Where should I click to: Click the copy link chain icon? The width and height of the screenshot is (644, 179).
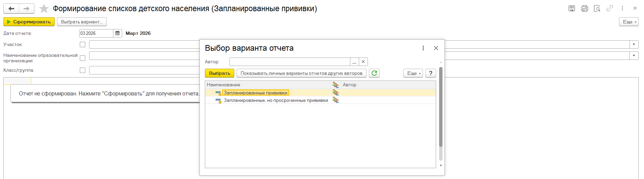[x=610, y=8]
